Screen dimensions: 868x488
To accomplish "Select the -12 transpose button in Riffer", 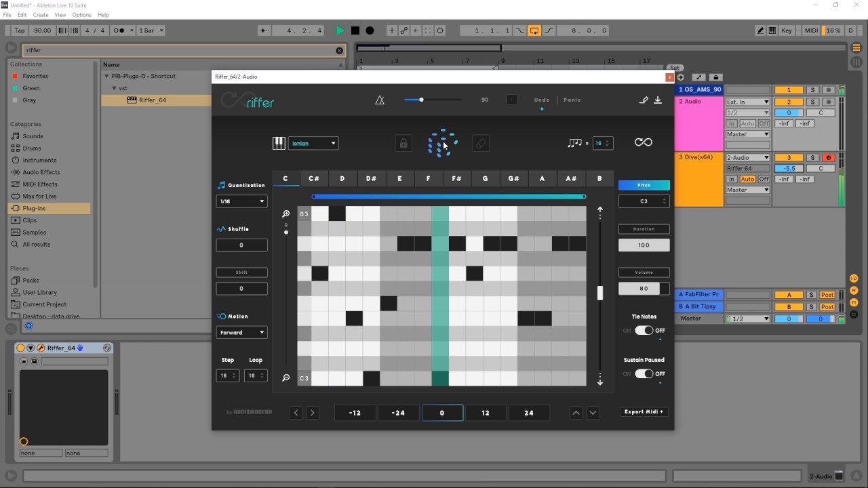I will pyautogui.click(x=355, y=412).
